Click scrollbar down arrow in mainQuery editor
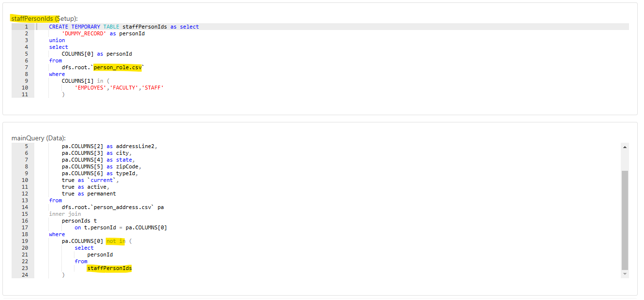 pos(625,274)
